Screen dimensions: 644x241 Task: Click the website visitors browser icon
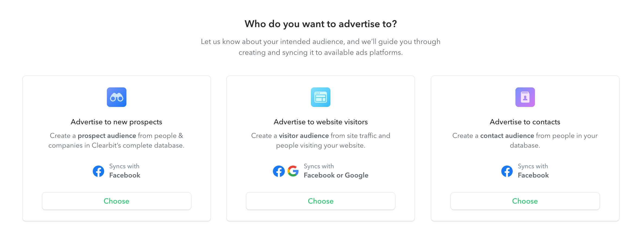tap(321, 97)
